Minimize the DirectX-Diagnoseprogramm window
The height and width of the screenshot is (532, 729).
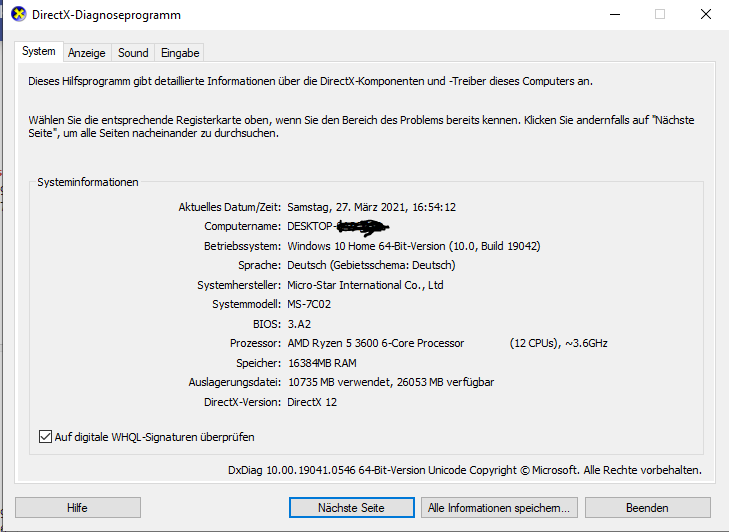[615, 14]
